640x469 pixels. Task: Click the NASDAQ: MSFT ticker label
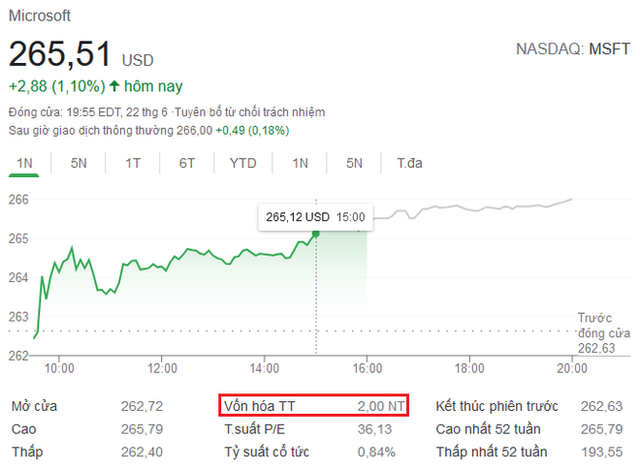pyautogui.click(x=575, y=48)
